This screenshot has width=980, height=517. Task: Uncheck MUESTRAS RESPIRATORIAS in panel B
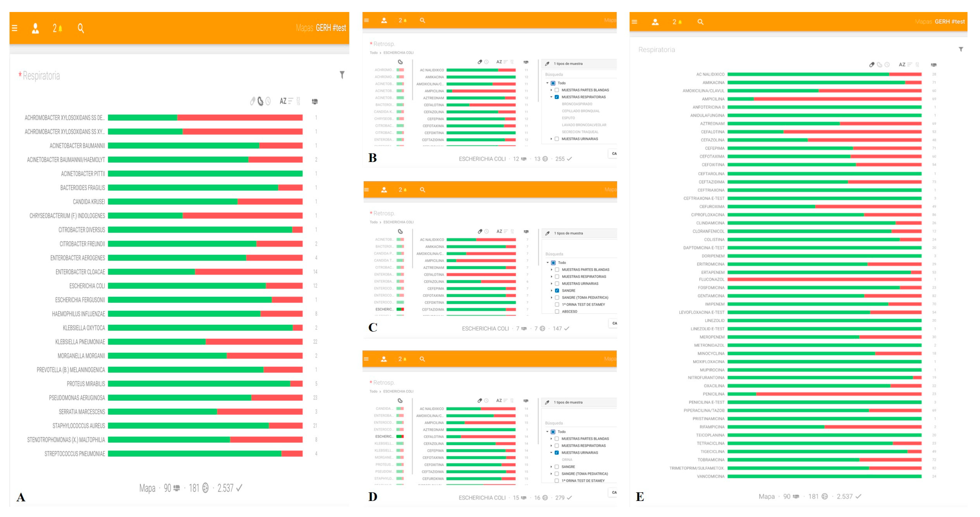(557, 97)
